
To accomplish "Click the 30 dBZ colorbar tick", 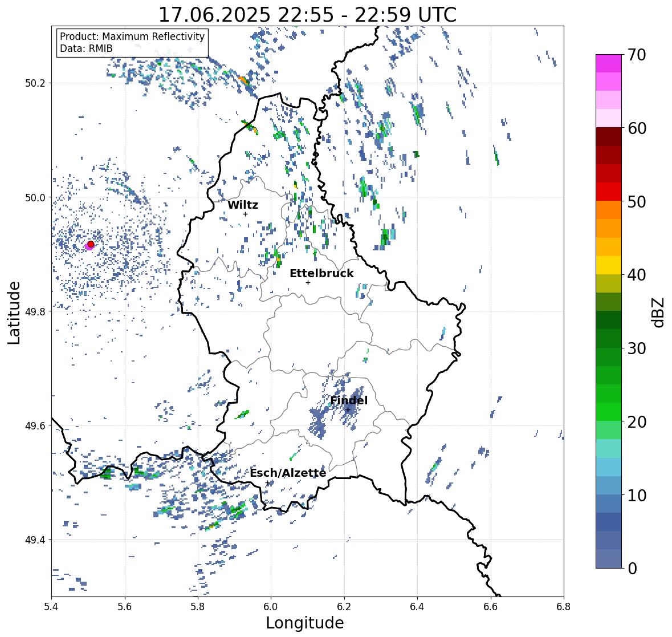I will (637, 348).
